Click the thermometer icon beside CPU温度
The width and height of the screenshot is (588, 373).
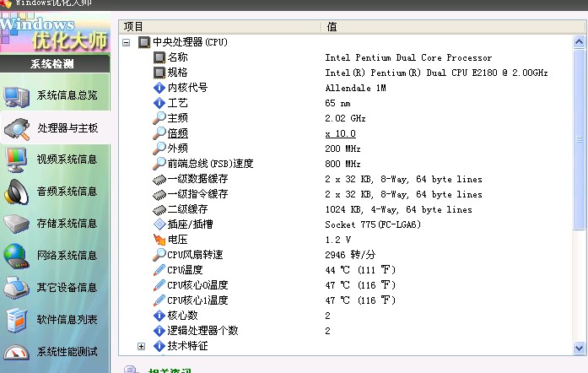(159, 270)
